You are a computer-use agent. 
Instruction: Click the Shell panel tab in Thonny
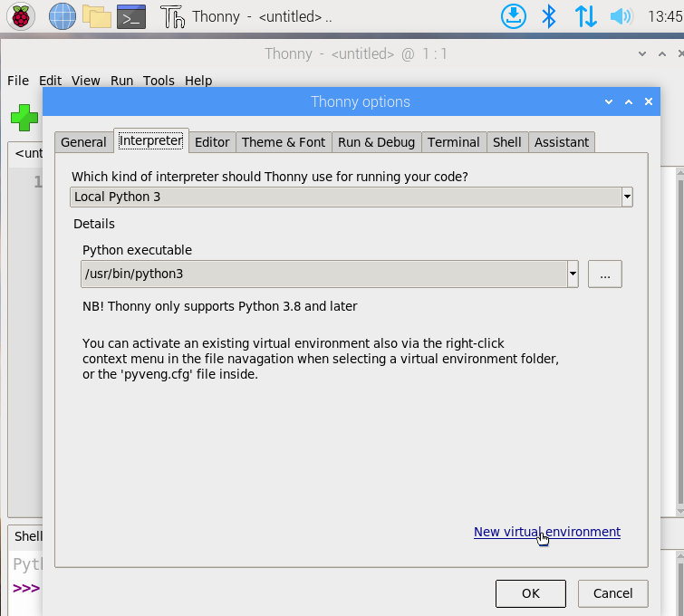pos(26,536)
